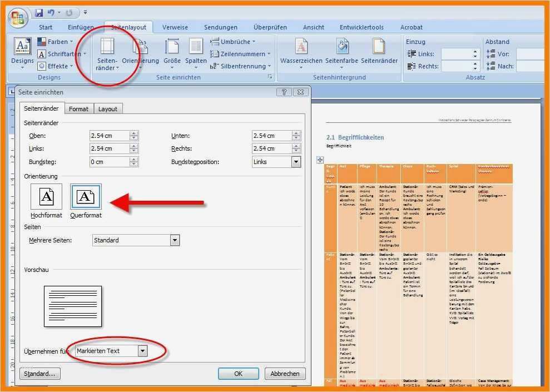Open Schriftarten theme fonts
The width and height of the screenshot is (550, 392).
[62, 54]
